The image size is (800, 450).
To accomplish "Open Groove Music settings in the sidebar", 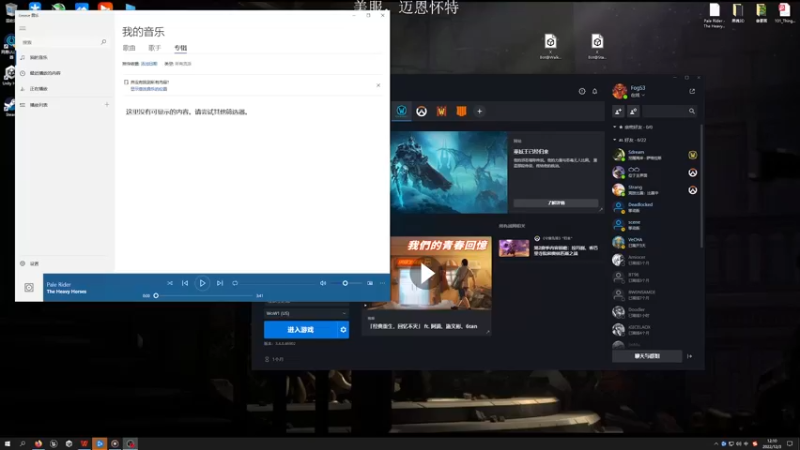I will tap(64, 264).
